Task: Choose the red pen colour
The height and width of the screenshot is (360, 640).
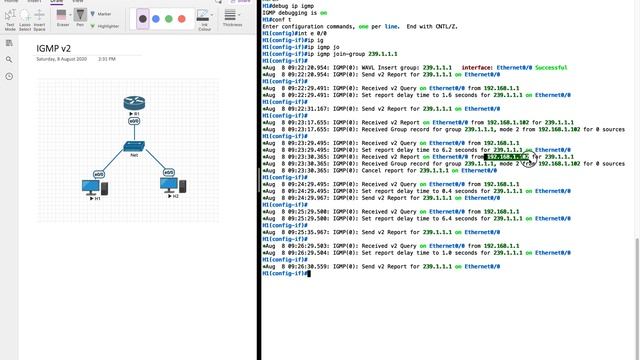Action: point(182,19)
